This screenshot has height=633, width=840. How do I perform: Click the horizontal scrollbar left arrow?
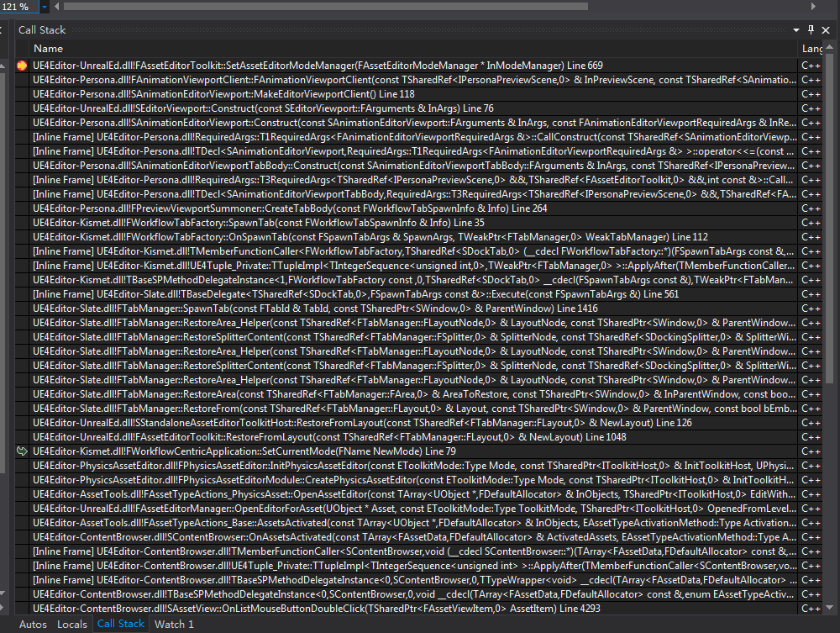57,7
